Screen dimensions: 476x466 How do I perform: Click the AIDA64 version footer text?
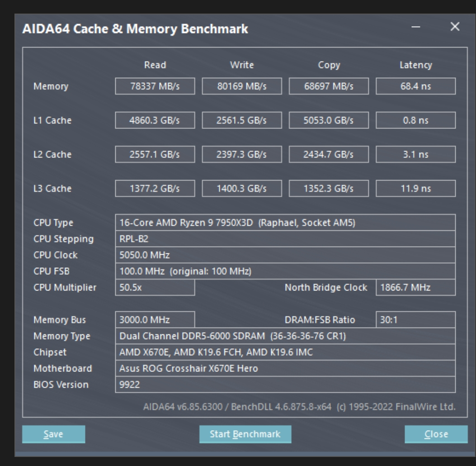click(x=299, y=407)
